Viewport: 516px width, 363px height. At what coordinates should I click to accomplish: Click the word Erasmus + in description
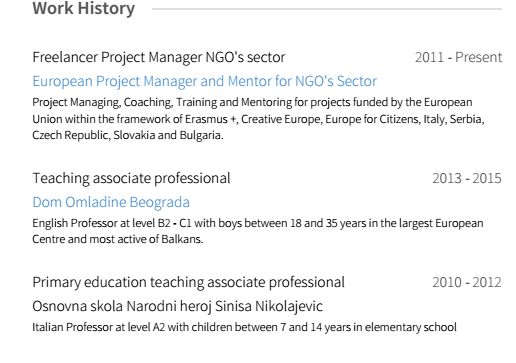point(211,119)
